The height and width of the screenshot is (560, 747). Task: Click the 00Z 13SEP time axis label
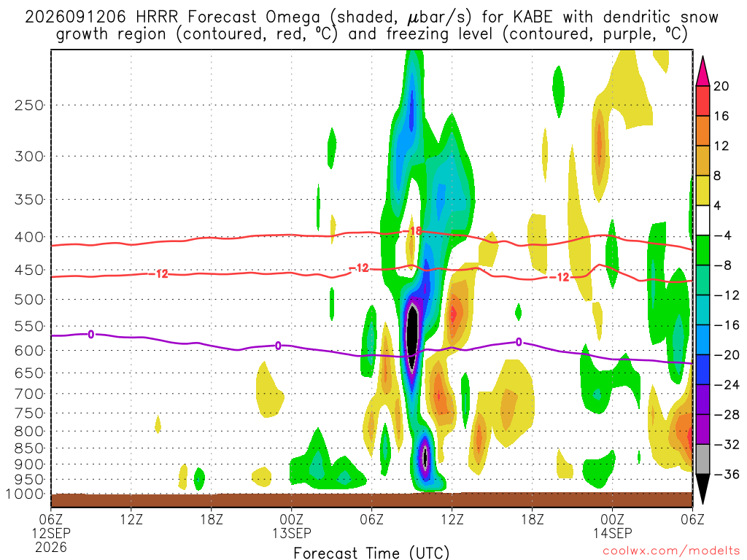click(292, 526)
